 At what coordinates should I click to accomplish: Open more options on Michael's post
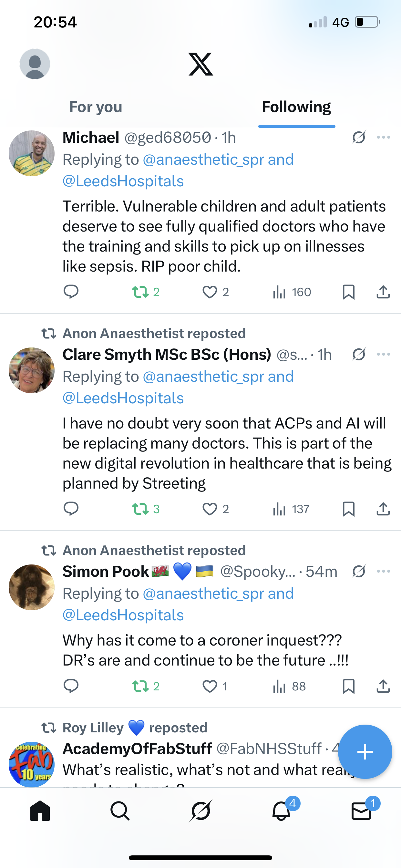point(384,137)
